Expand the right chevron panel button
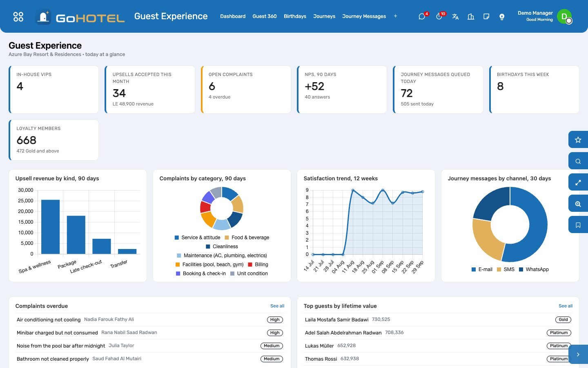This screenshot has width=588, height=368. pyautogui.click(x=578, y=355)
